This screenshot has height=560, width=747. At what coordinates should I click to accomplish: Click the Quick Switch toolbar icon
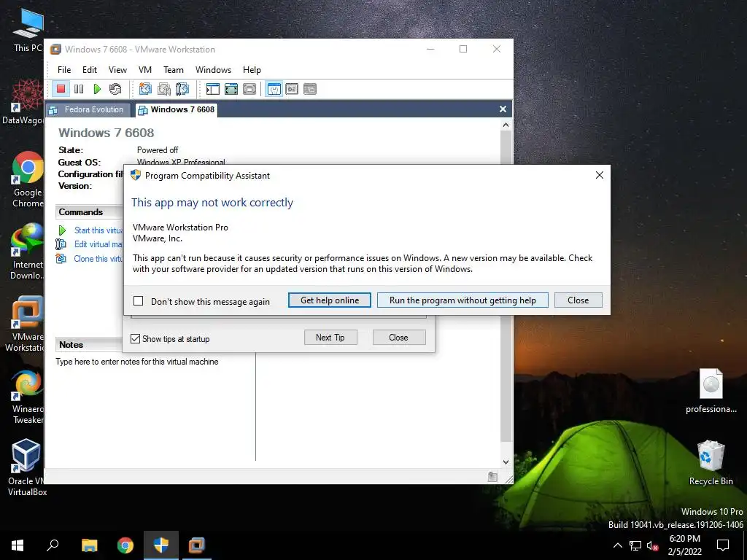(x=249, y=89)
